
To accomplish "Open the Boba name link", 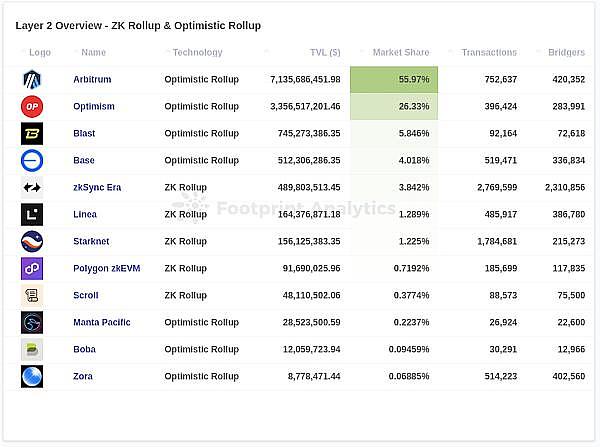I will [x=84, y=349].
